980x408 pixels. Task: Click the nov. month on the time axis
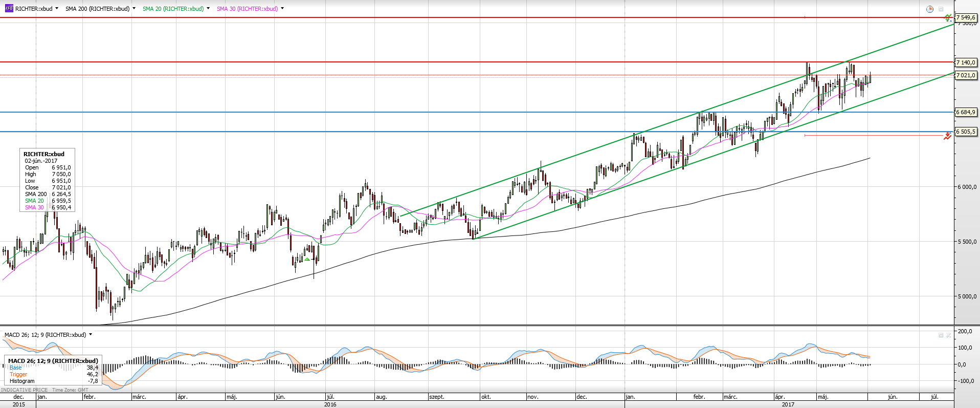[x=533, y=397]
